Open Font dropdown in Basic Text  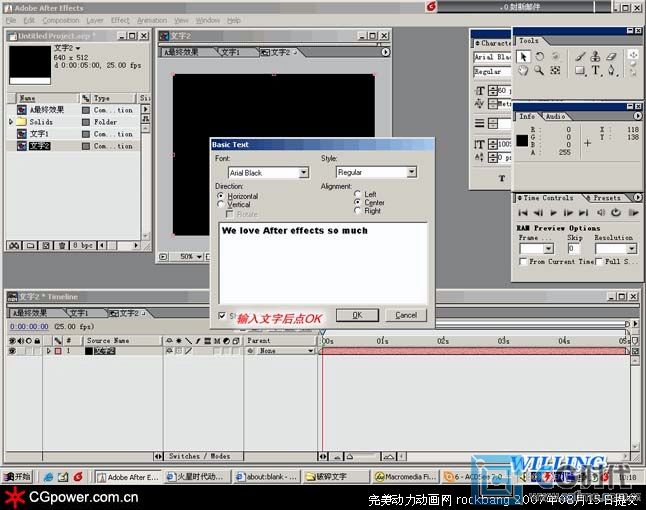[x=304, y=172]
